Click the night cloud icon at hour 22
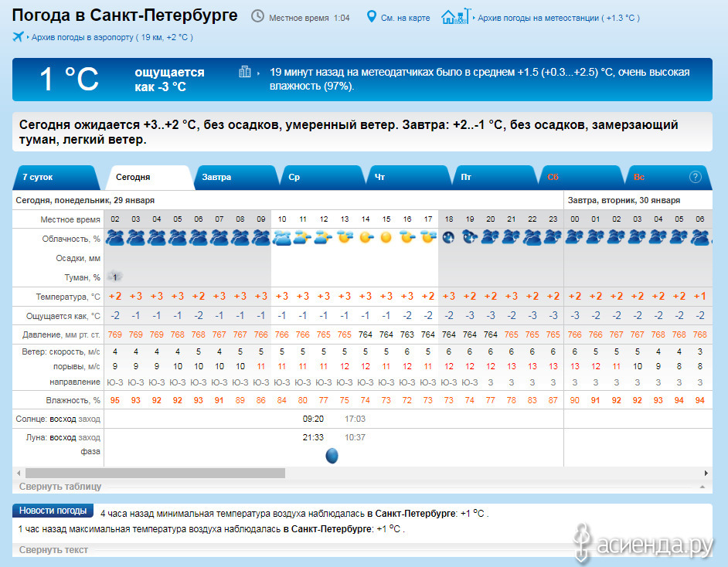Viewport: 728px width, 567px height. 532,238
